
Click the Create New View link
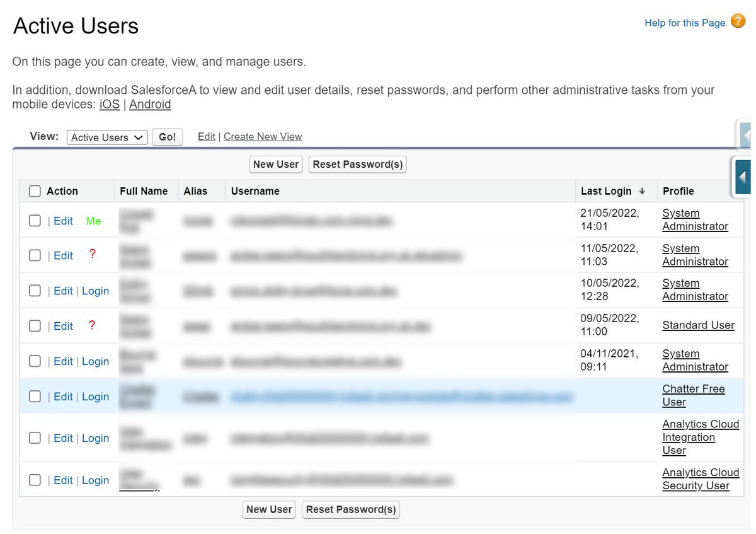[263, 136]
